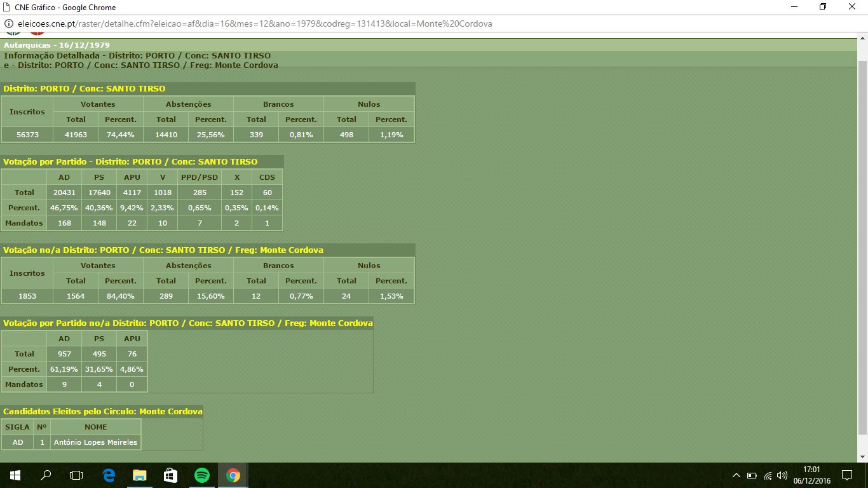Image resolution: width=868 pixels, height=488 pixels.
Task: Click the Nulos total 498
Action: pos(346,135)
